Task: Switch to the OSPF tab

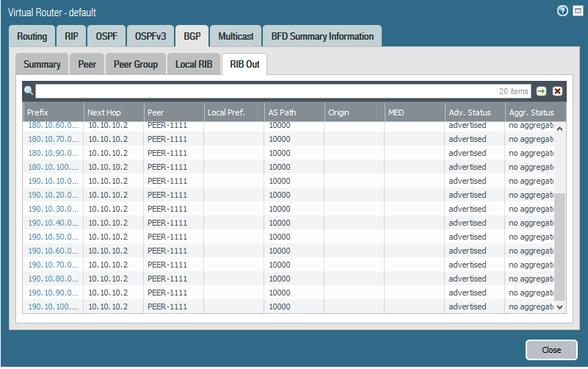Action: pos(106,36)
